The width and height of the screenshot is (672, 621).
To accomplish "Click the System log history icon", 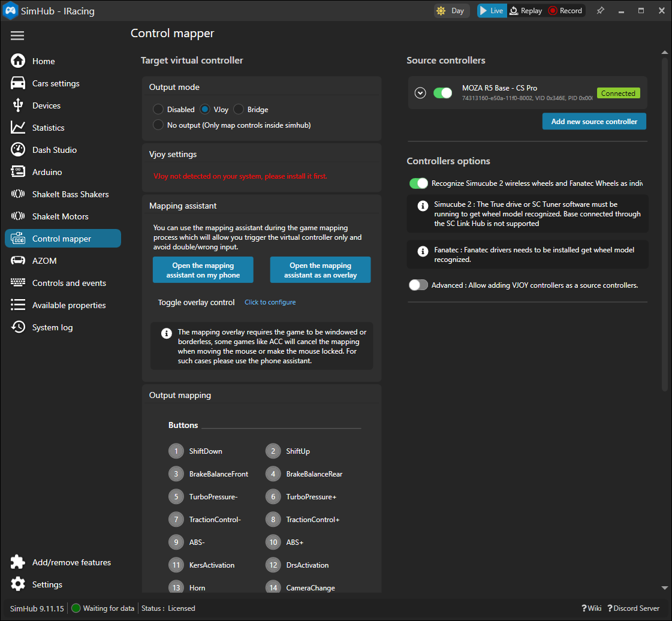I will pyautogui.click(x=18, y=327).
